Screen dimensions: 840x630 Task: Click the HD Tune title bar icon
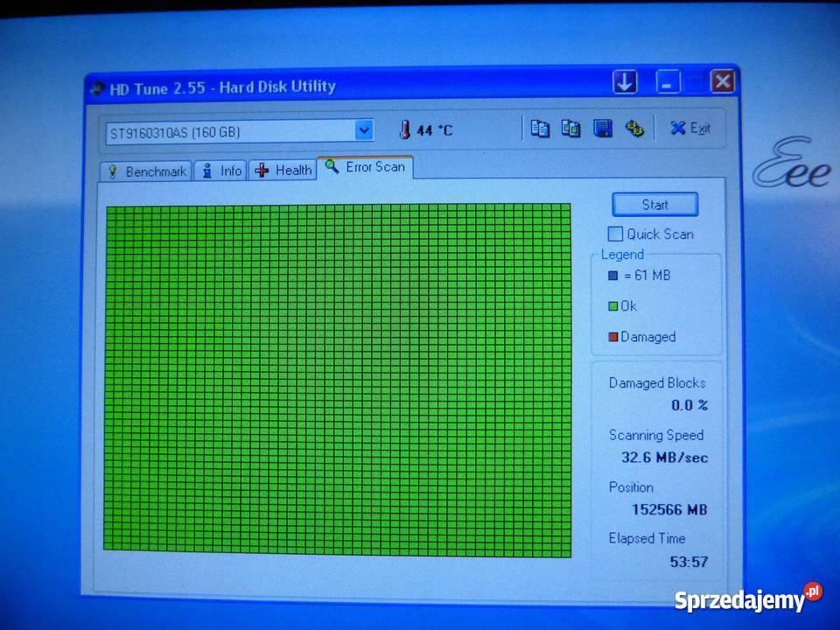[96, 87]
